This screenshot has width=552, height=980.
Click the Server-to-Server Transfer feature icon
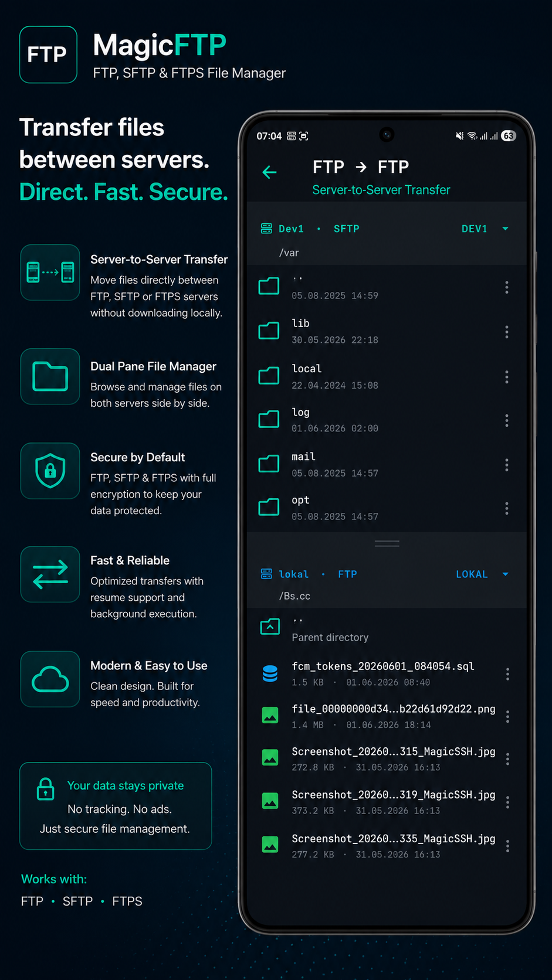tap(50, 273)
